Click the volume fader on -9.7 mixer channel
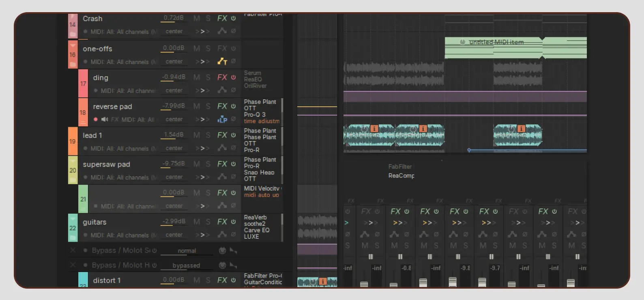This screenshot has height=300, width=644. click(482, 282)
